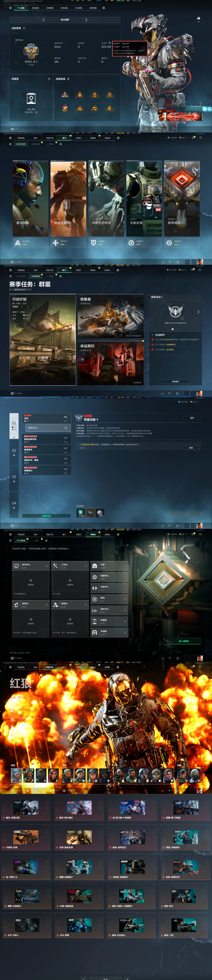Click the magnifier icon on 洗消舱 row
The image size is (212, 980).
click(125, 633)
